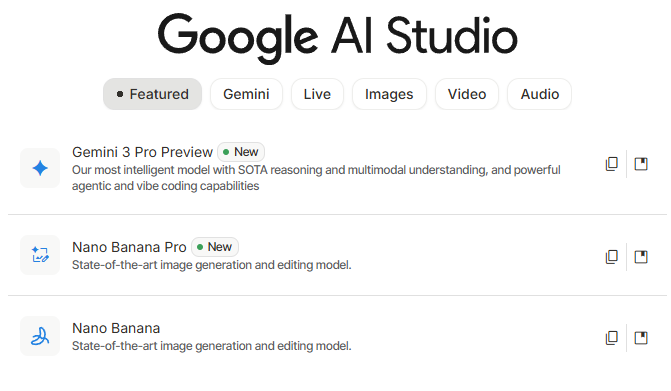Open the Live tab
This screenshot has height=391, width=671.
click(x=317, y=94)
